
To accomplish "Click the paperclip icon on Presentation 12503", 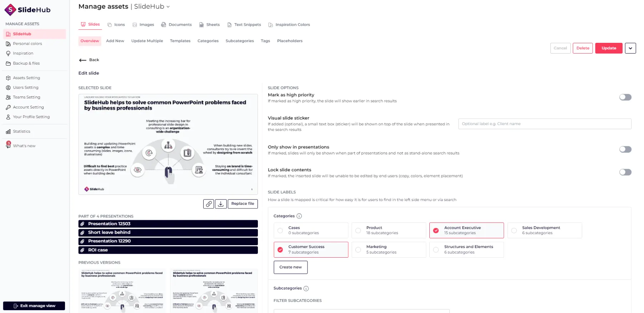I will pos(83,224).
